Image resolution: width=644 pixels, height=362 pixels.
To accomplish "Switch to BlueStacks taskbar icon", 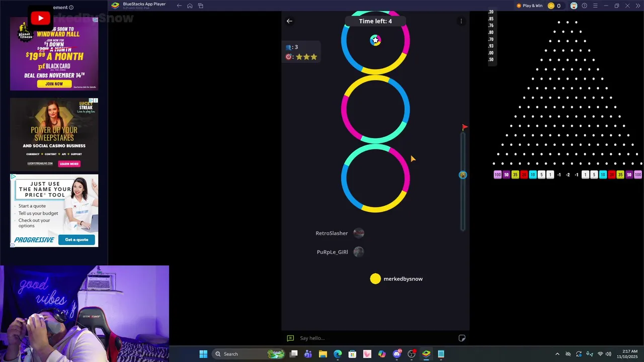I will pos(426,354).
